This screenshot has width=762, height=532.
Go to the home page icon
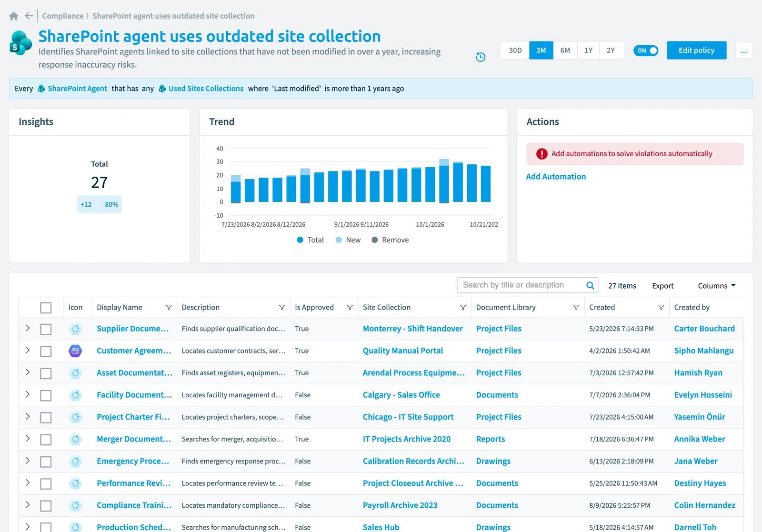14,16
